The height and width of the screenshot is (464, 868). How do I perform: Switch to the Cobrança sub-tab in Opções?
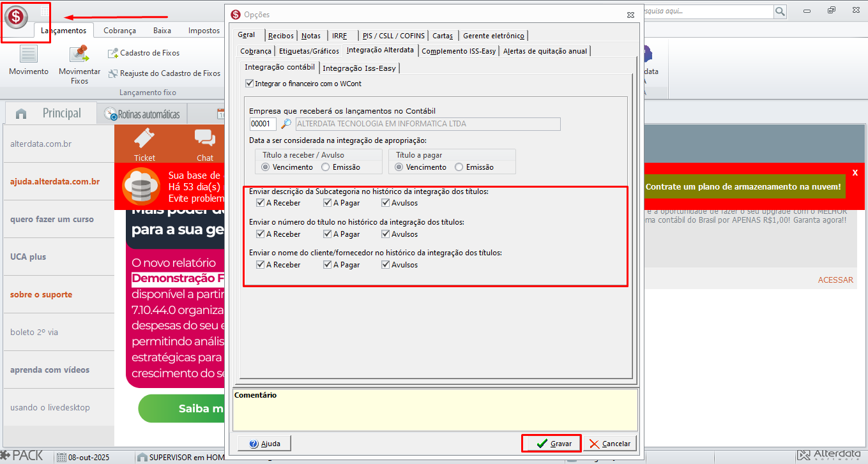click(x=255, y=51)
